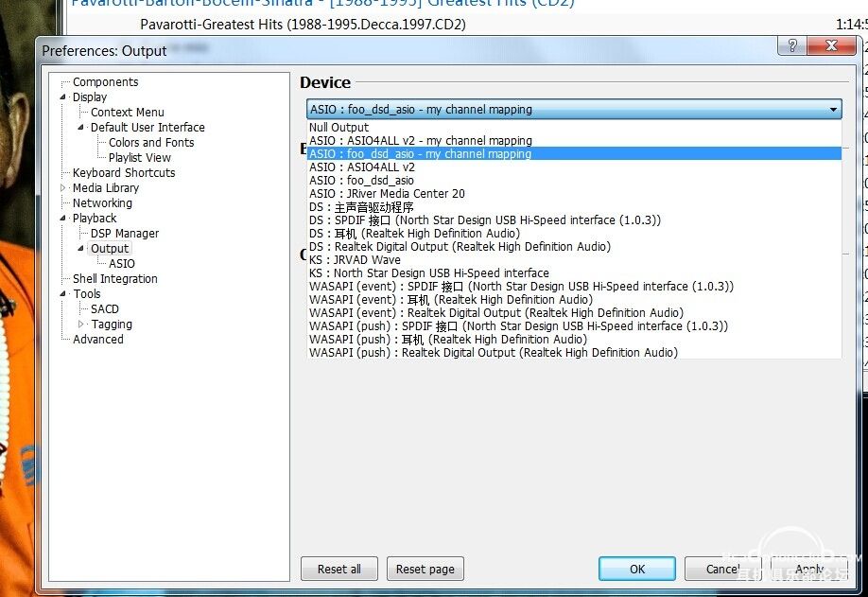Choose WASAPI (event) : 耳机 option
This screenshot has width=868, height=597.
(574, 300)
